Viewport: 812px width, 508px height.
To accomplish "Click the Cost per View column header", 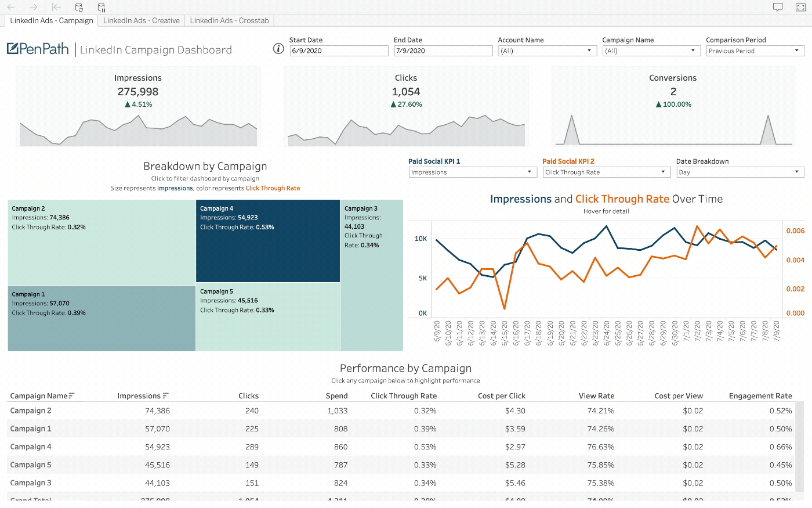I will (x=679, y=396).
